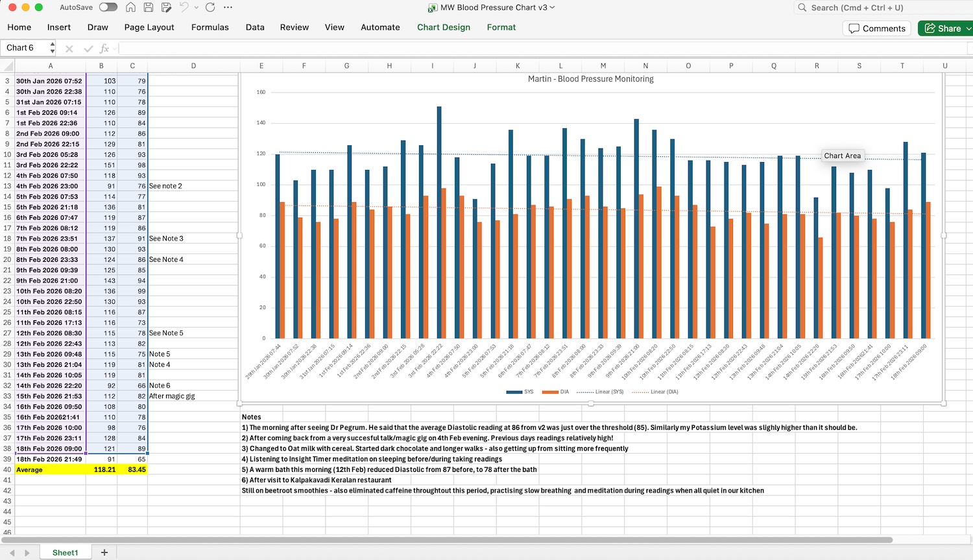The width and height of the screenshot is (973, 560).
Task: Click the Home icon in title bar
Action: point(130,8)
